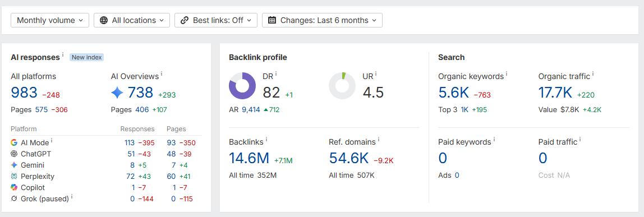Click Backlinks All time 352M text

pyautogui.click(x=252, y=176)
